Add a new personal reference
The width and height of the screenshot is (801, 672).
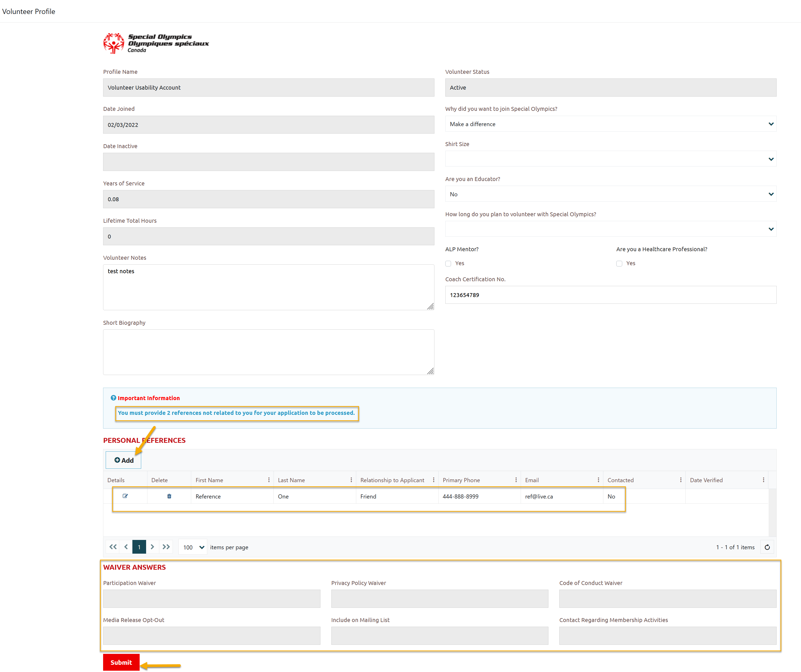point(124,460)
